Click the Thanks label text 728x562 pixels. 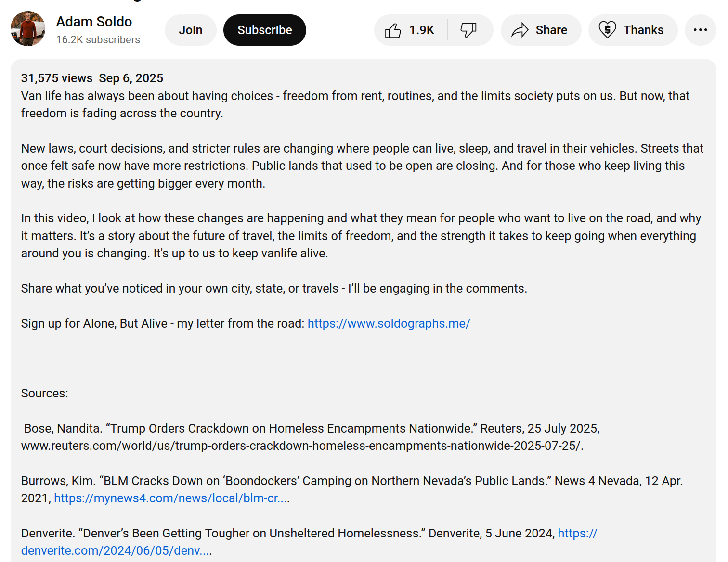point(643,30)
